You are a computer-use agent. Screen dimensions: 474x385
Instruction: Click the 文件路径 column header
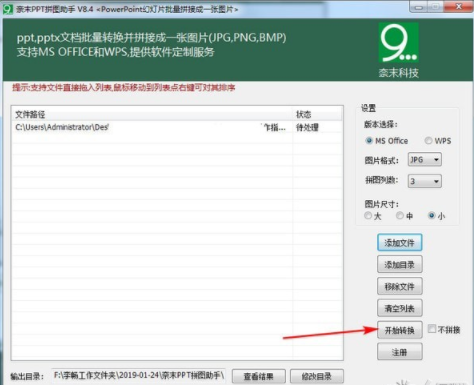coord(152,114)
